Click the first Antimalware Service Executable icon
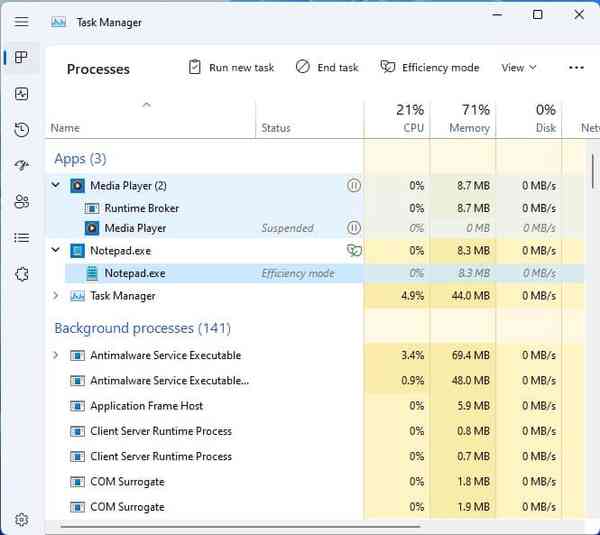Screen dimensions: 600x535 pyautogui.click(x=77, y=356)
